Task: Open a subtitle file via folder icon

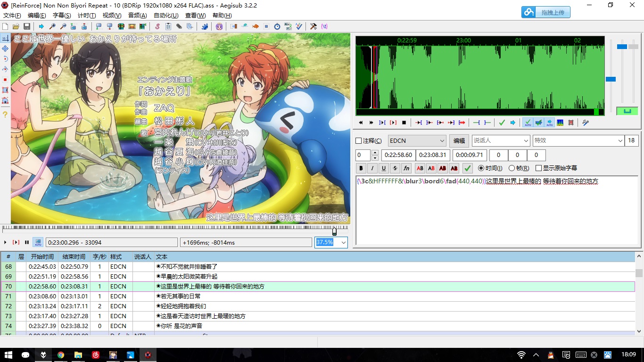Action: pos(16,26)
